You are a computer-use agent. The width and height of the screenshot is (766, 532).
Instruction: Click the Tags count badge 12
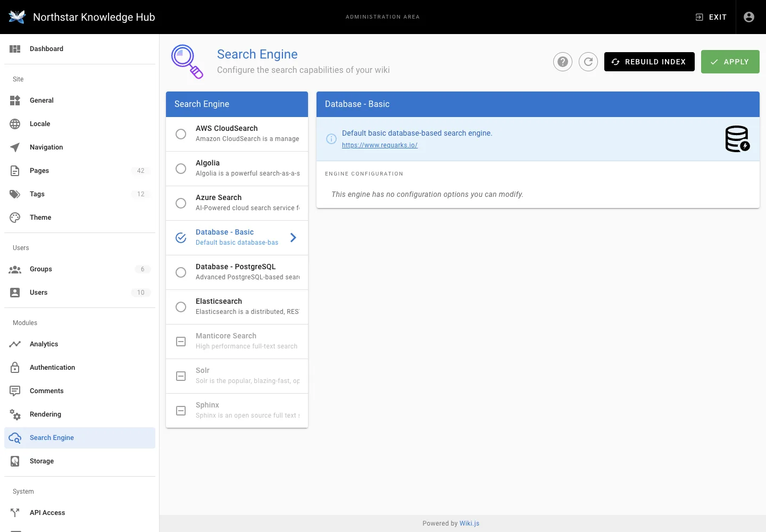point(140,194)
